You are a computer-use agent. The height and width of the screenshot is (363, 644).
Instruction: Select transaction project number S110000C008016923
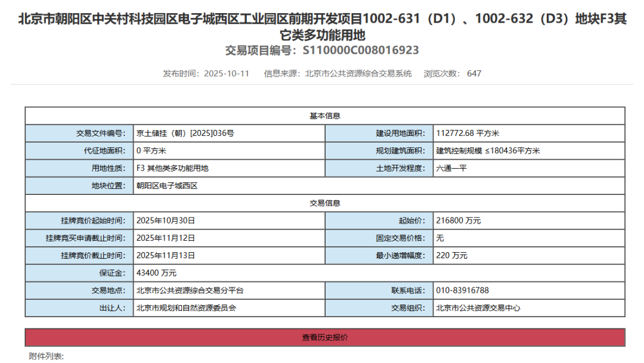pos(361,50)
